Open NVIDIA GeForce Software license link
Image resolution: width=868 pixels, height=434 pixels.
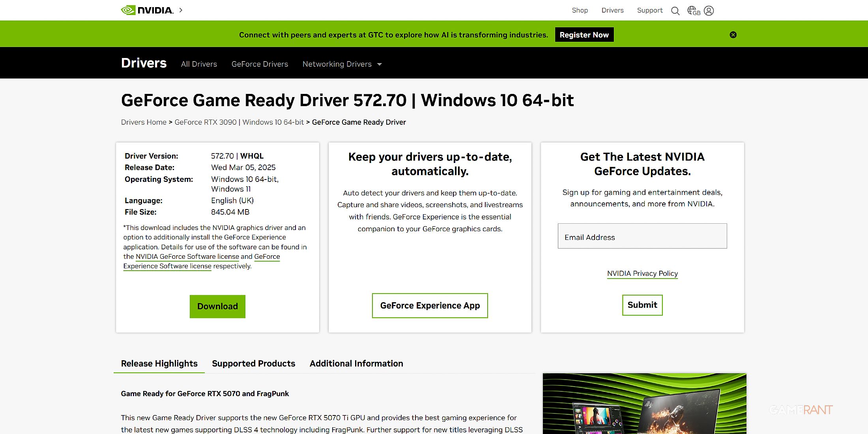pyautogui.click(x=187, y=256)
